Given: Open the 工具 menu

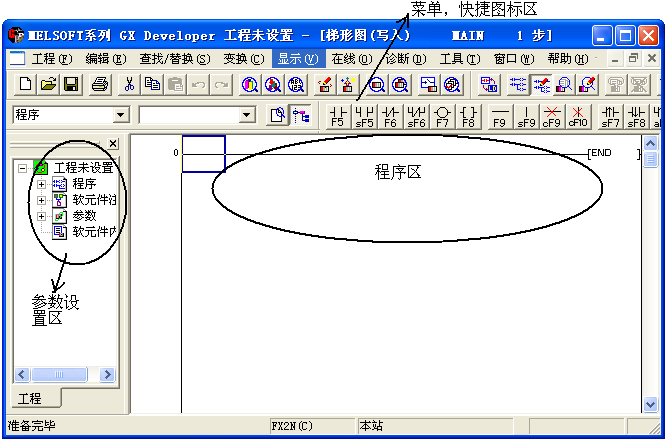Looking at the screenshot, I should click(459, 59).
